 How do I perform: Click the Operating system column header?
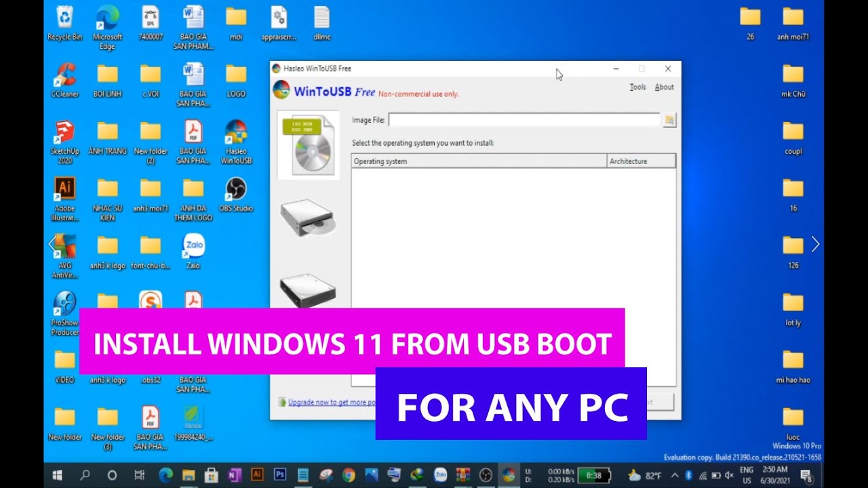[x=479, y=161]
